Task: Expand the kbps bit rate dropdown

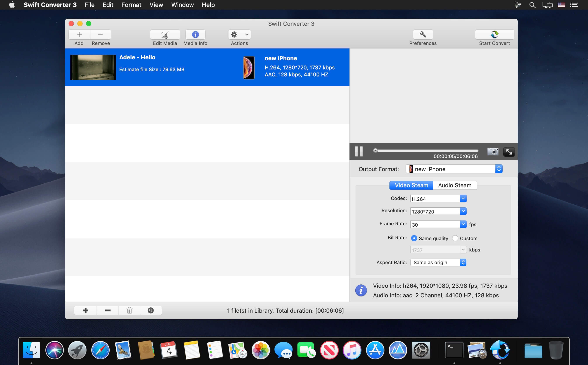Action: [463, 250]
